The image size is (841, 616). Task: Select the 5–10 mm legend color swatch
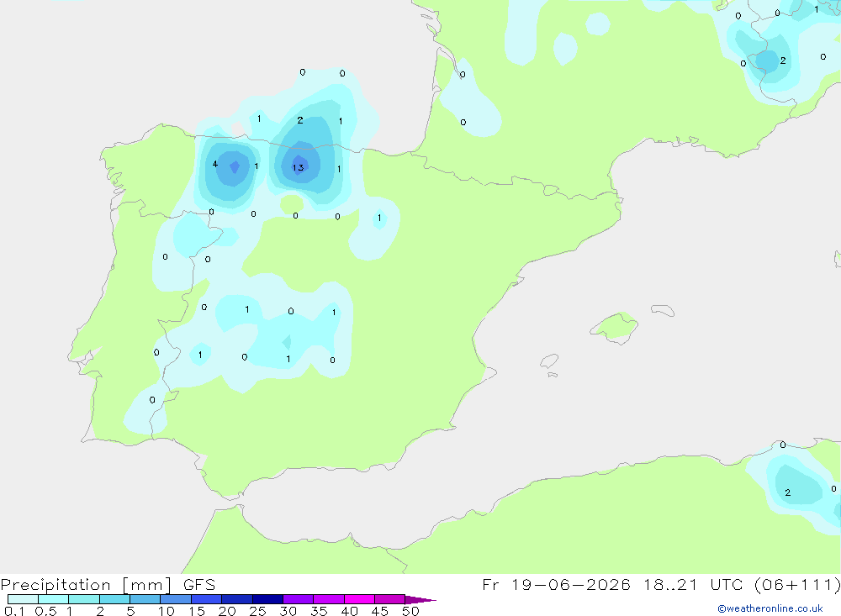coord(145,599)
